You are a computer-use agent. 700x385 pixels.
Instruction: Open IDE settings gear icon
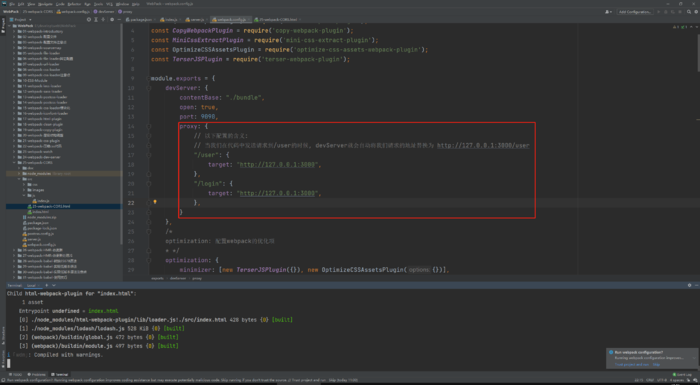pos(696,12)
